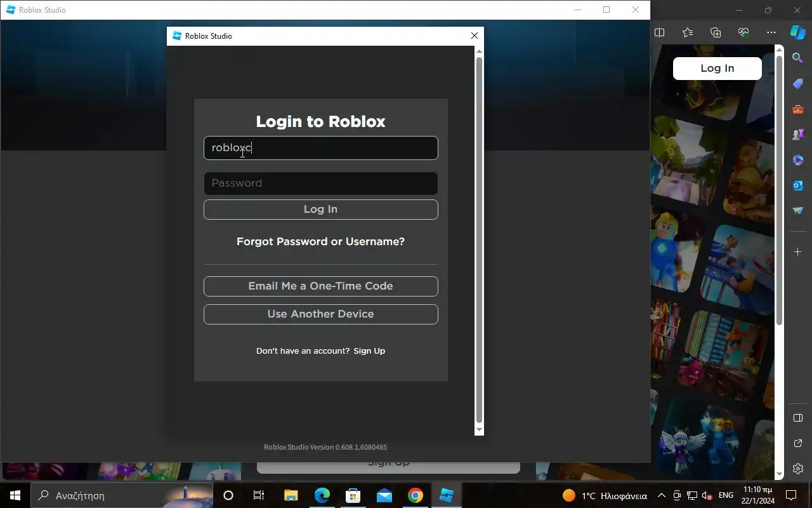
Task: Click scroll-up arrow in login dialog
Action: click(x=479, y=51)
